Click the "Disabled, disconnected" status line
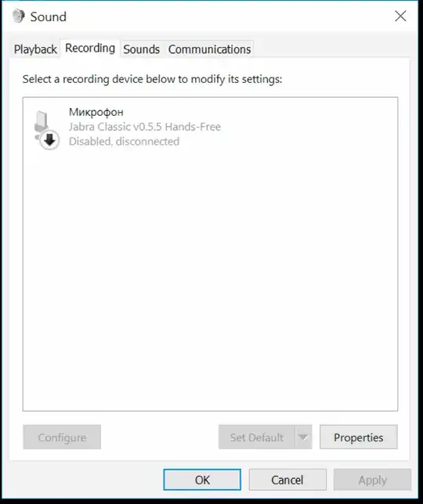Screen dimensions: 423x504 (x=125, y=142)
